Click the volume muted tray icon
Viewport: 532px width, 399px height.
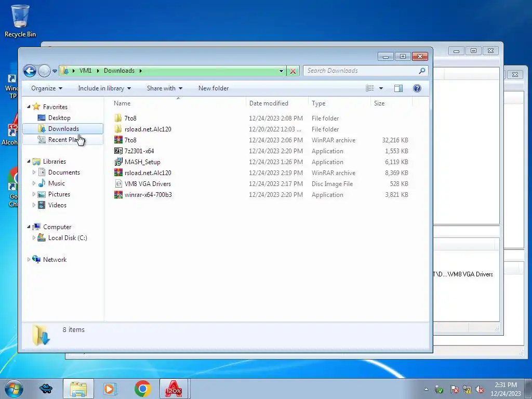[x=479, y=389]
